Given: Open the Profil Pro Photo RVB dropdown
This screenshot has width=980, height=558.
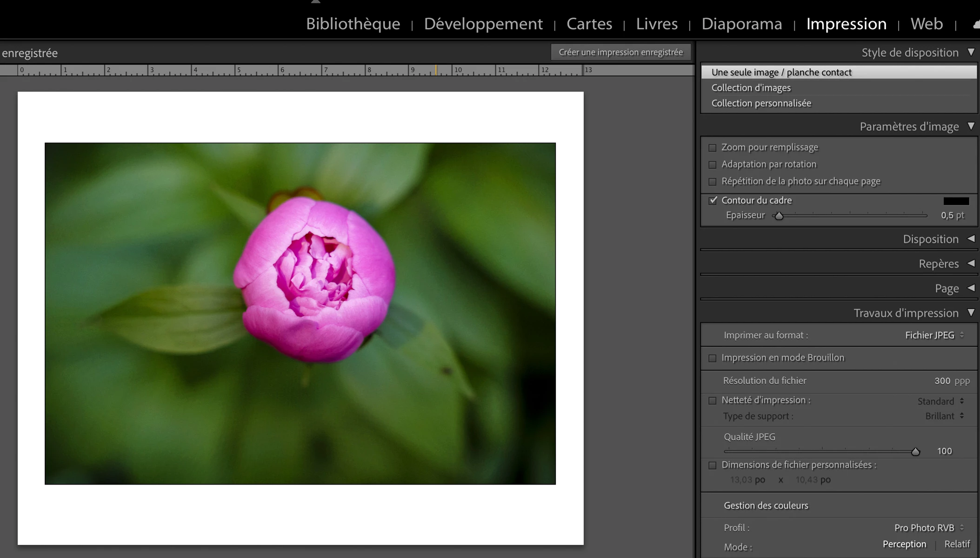Looking at the screenshot, I should [929, 528].
